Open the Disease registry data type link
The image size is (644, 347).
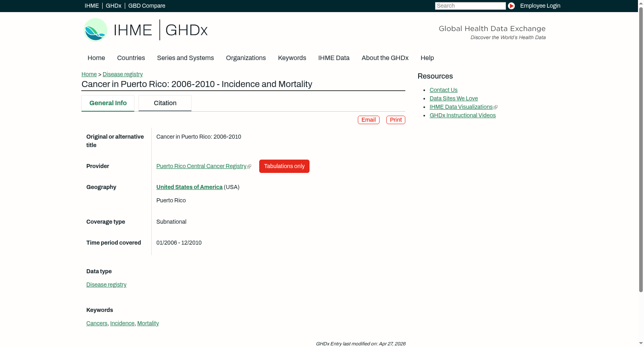106,285
